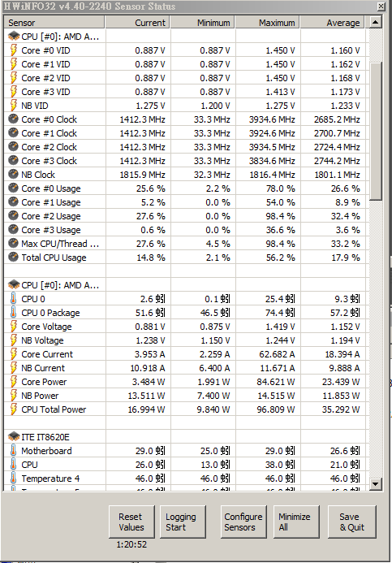The width and height of the screenshot is (392, 563).
Task: Click the chip icon beside ITE IT8620E
Action: pos(14,436)
